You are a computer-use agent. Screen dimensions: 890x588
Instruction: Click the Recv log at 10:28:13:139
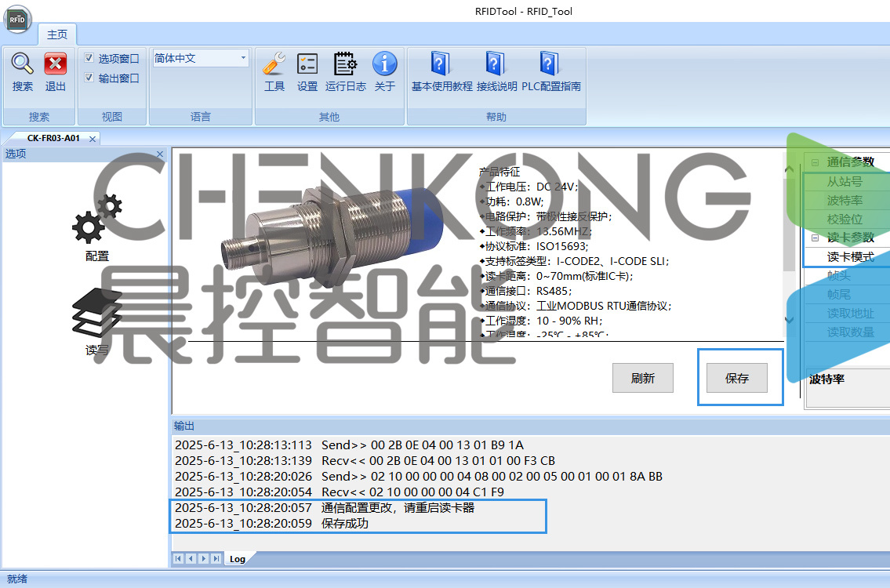pyautogui.click(x=365, y=460)
